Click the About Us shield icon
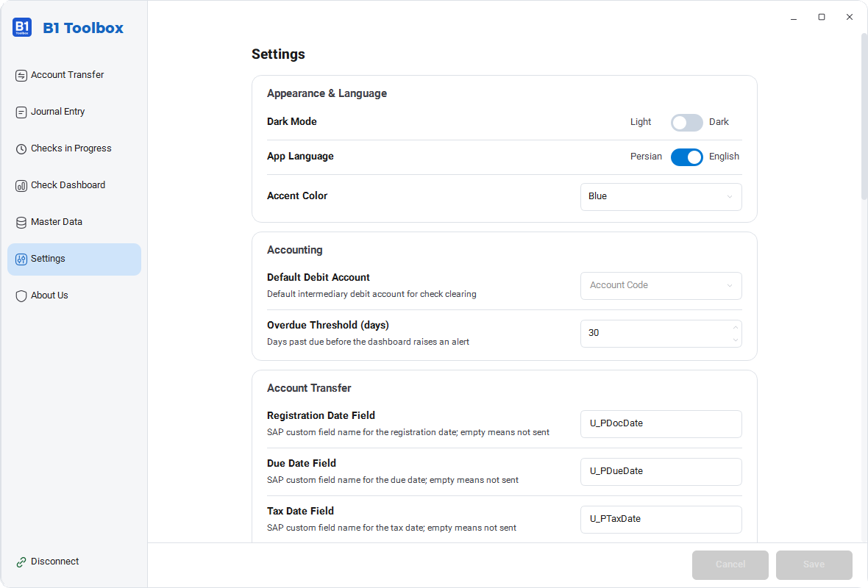The height and width of the screenshot is (588, 868). tap(21, 296)
